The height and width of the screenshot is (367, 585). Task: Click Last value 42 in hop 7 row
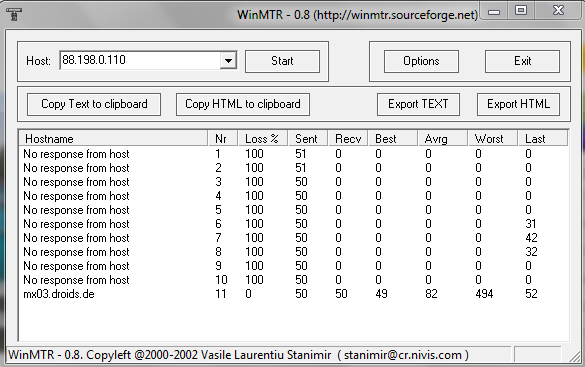[531, 238]
